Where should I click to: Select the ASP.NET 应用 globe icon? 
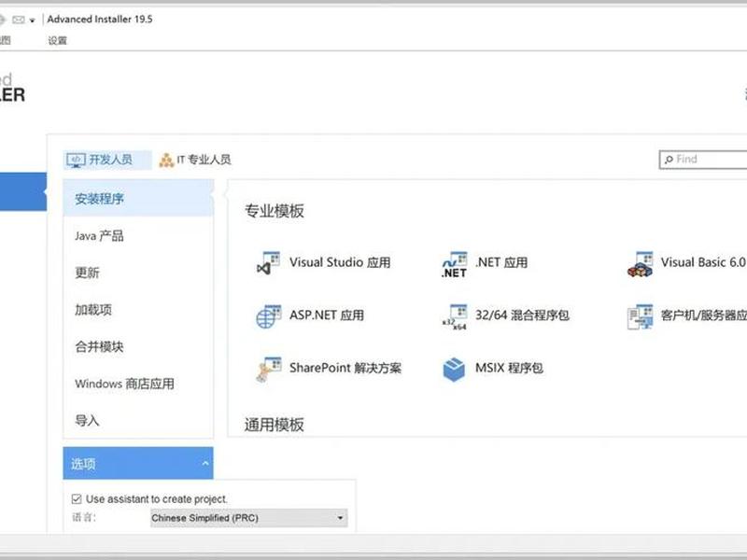coord(268,316)
